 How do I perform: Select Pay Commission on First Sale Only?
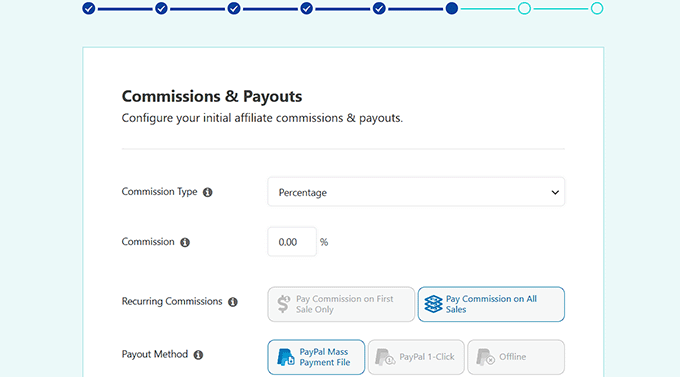click(341, 304)
